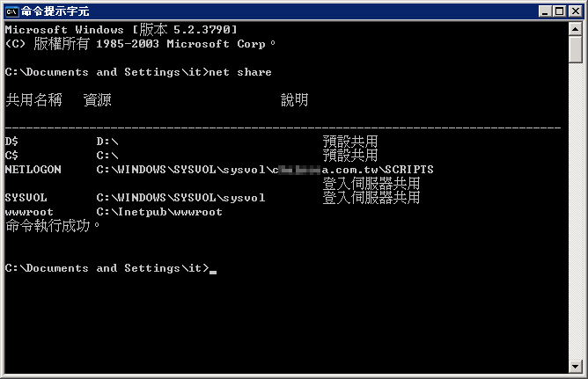
Task: Click the 說明 column header
Action: pos(294,100)
